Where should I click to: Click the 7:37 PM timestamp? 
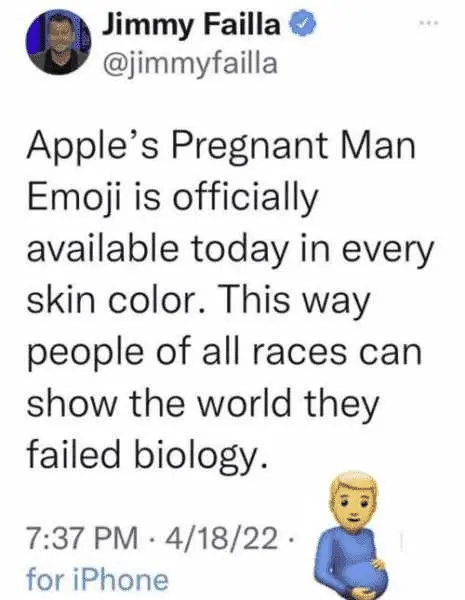coord(82,539)
